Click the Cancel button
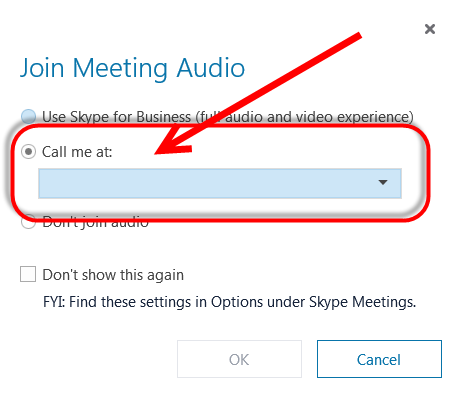This screenshot has height=398, width=462. point(379,359)
